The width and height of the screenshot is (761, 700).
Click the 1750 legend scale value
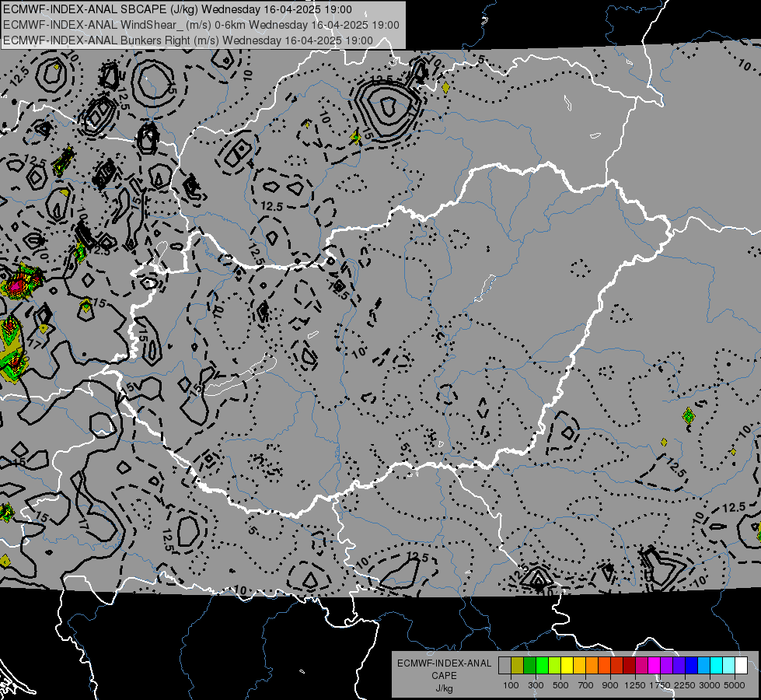tap(660, 685)
